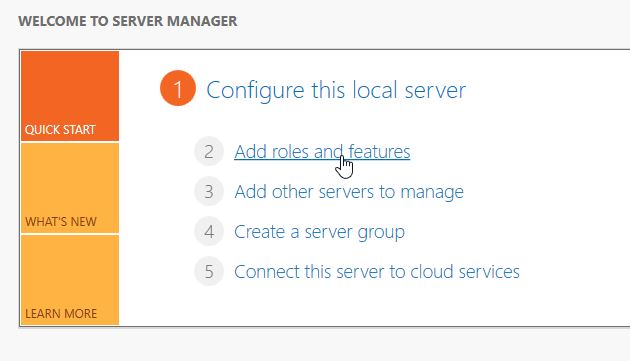The height and width of the screenshot is (361, 630).
Task: Click the orange step 1 circle icon
Action: [178, 88]
